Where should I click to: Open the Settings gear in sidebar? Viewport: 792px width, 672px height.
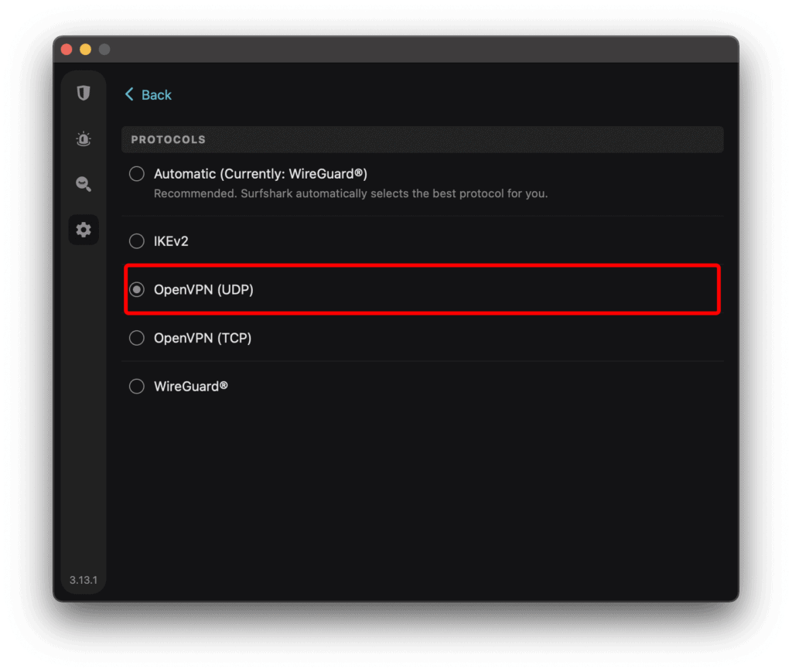84,230
